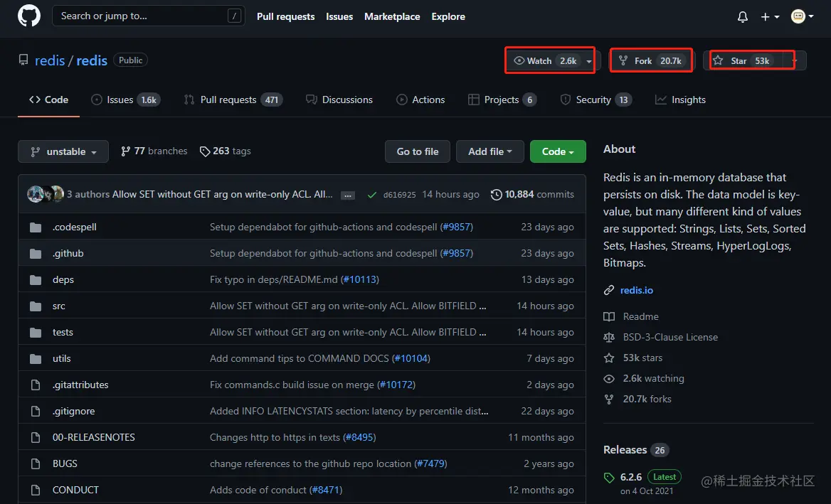View the 2.6k watching link

[644, 378]
